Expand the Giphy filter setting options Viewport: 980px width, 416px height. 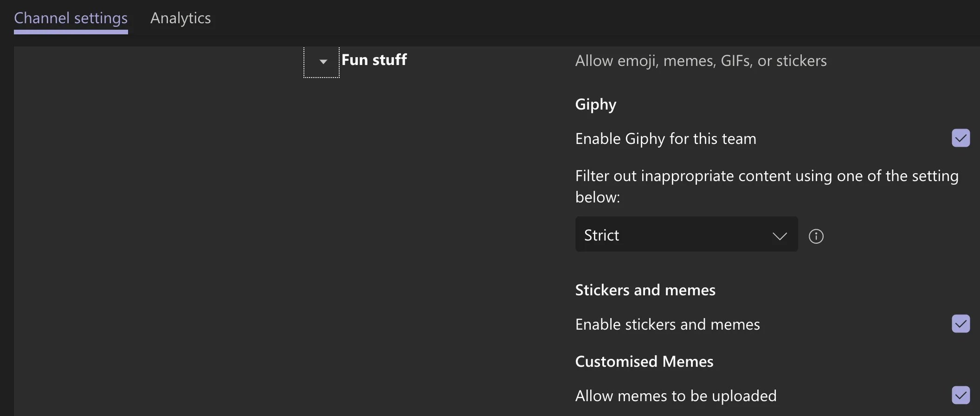[686, 234]
